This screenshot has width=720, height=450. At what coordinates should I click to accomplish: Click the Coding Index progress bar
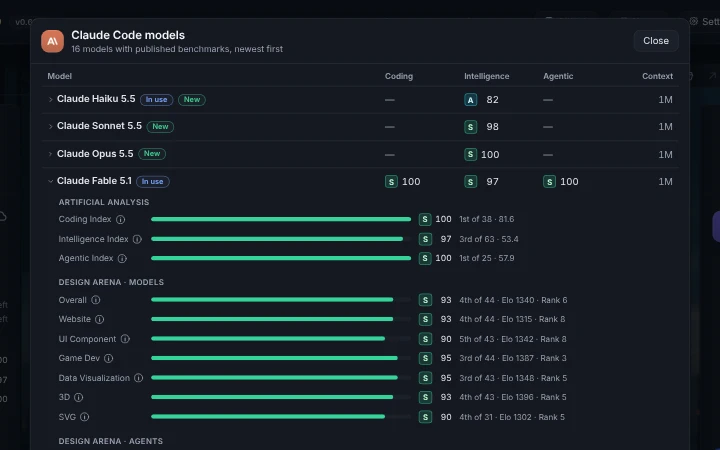pyautogui.click(x=281, y=219)
